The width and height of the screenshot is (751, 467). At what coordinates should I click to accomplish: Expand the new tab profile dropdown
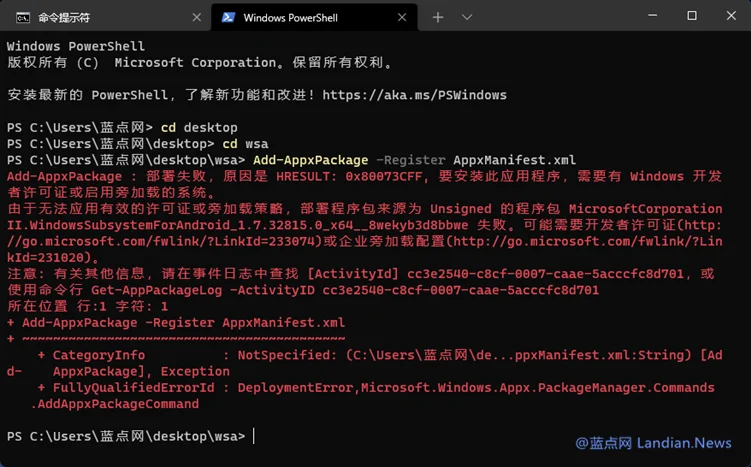pyautogui.click(x=467, y=18)
